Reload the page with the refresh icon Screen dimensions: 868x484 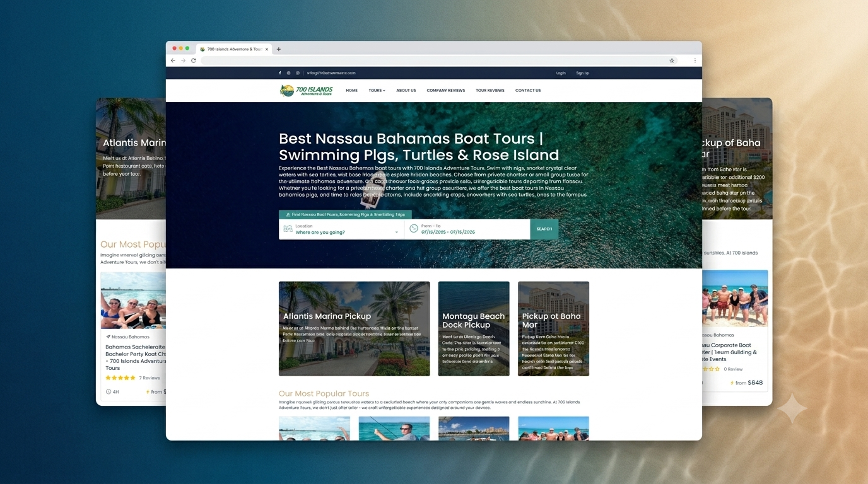(x=194, y=60)
